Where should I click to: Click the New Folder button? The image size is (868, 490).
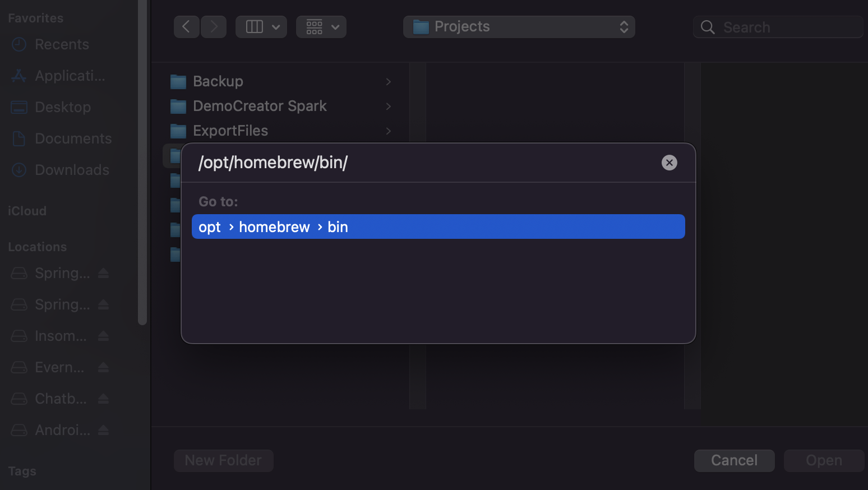[223, 460]
